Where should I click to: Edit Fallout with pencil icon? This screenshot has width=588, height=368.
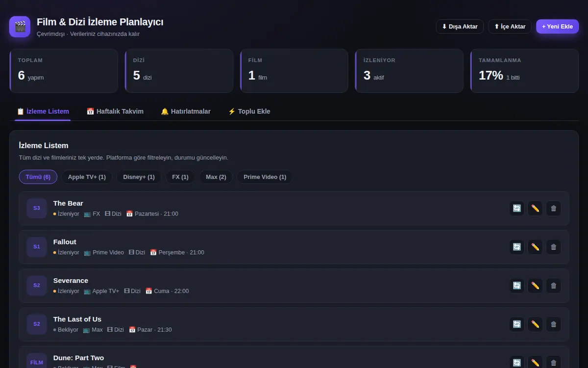pos(535,247)
